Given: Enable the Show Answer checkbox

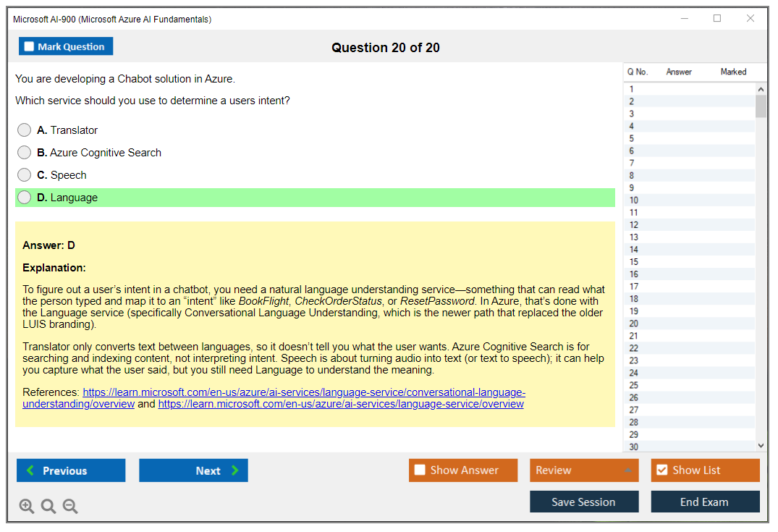Looking at the screenshot, I should (420, 470).
